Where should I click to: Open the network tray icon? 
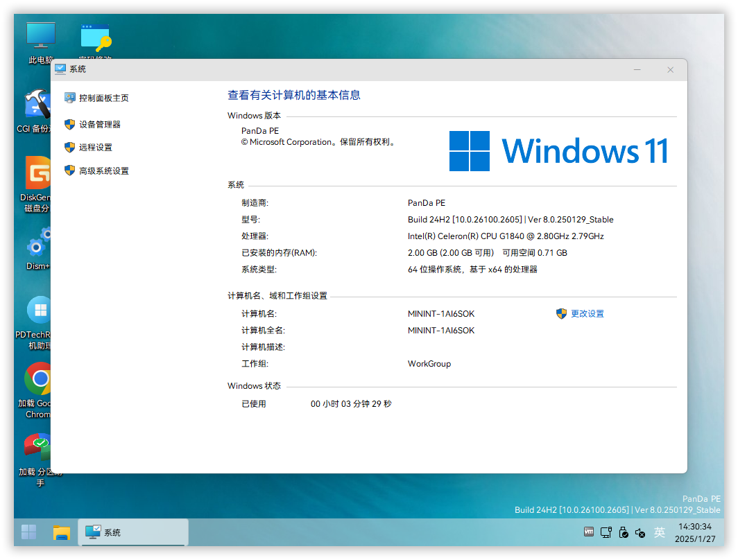[x=606, y=532]
